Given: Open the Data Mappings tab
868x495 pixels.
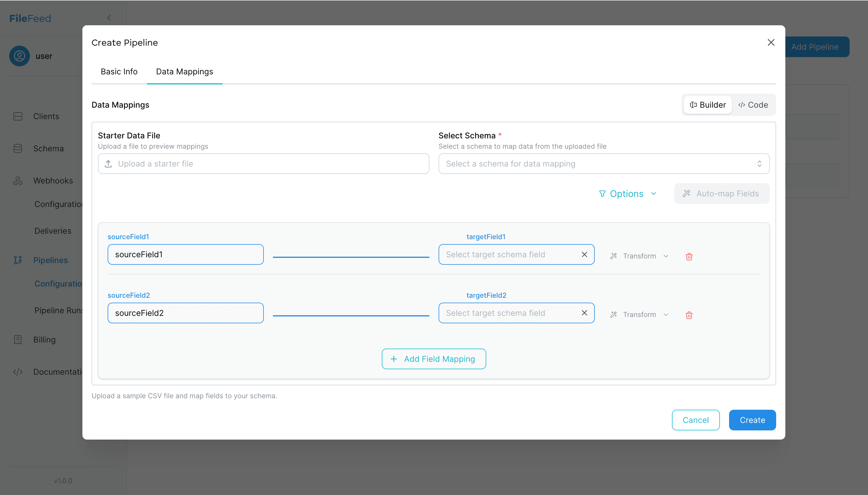Looking at the screenshot, I should tap(184, 71).
